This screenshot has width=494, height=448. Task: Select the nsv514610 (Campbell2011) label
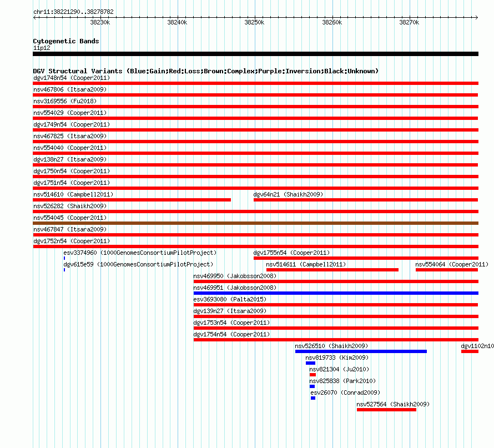(x=73, y=194)
